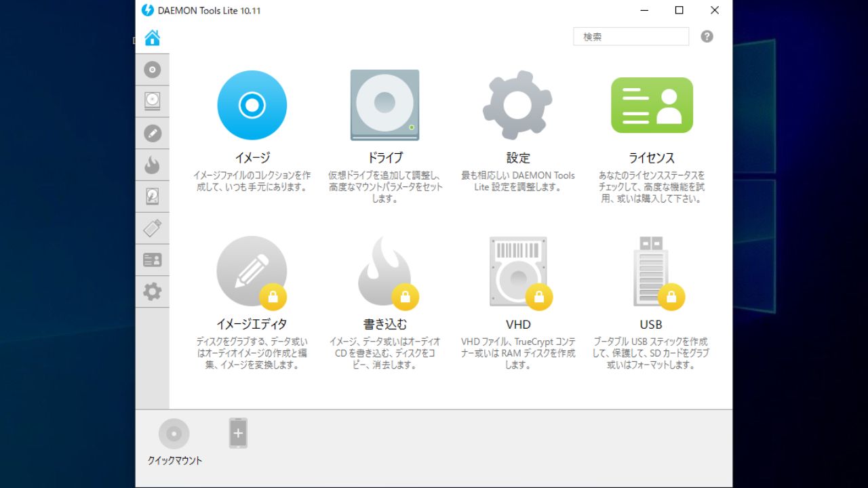Open the Home icon in the sidebar

[x=152, y=38]
